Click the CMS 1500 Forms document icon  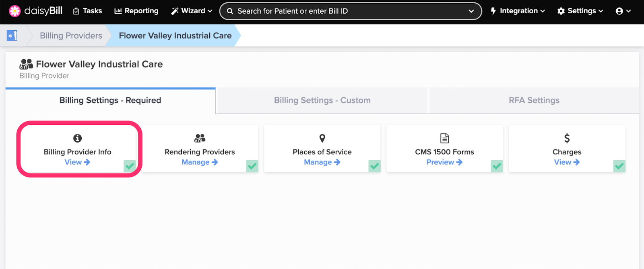pos(445,138)
